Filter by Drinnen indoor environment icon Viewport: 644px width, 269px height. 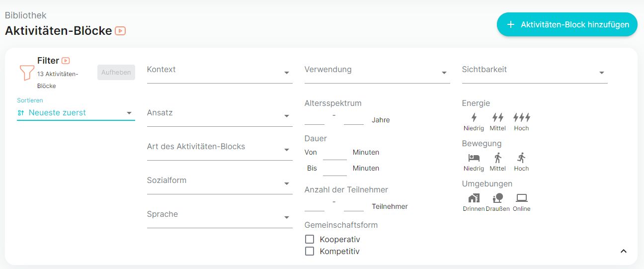click(x=474, y=198)
